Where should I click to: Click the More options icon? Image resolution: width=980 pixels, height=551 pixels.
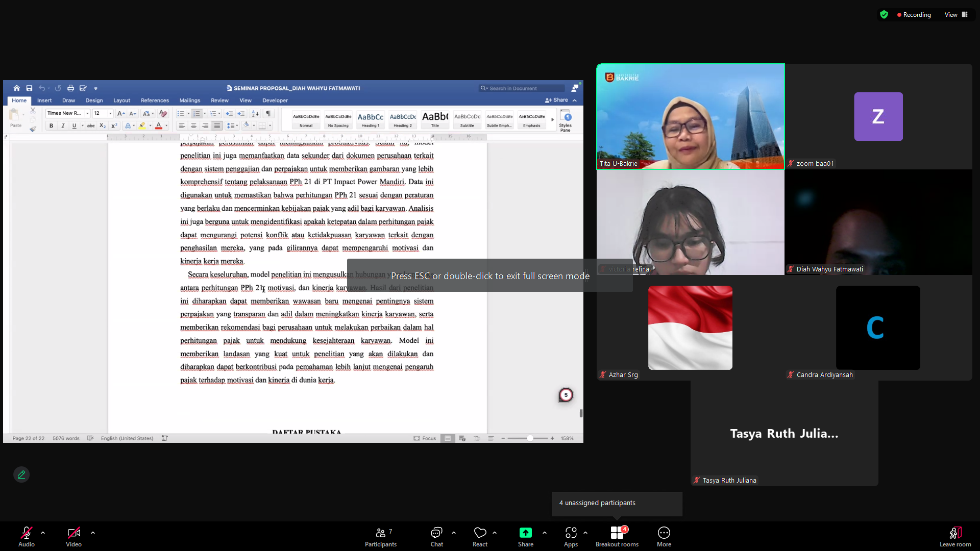click(x=664, y=533)
